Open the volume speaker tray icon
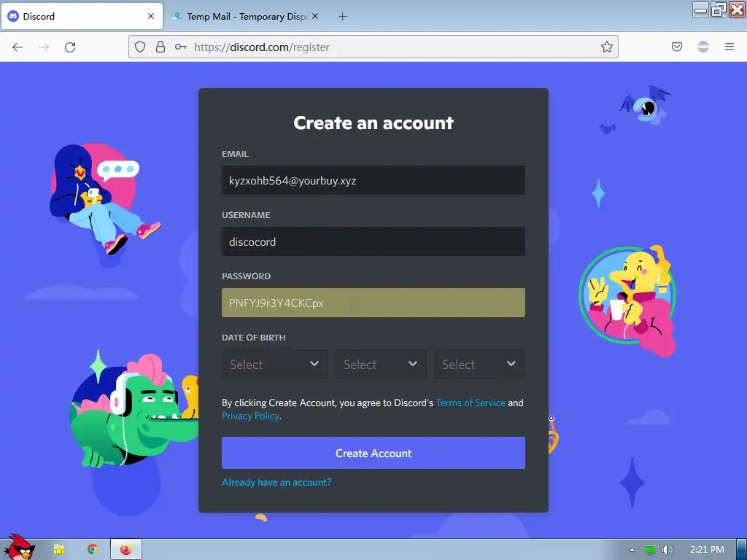This screenshot has height=560, width=747. click(667, 550)
